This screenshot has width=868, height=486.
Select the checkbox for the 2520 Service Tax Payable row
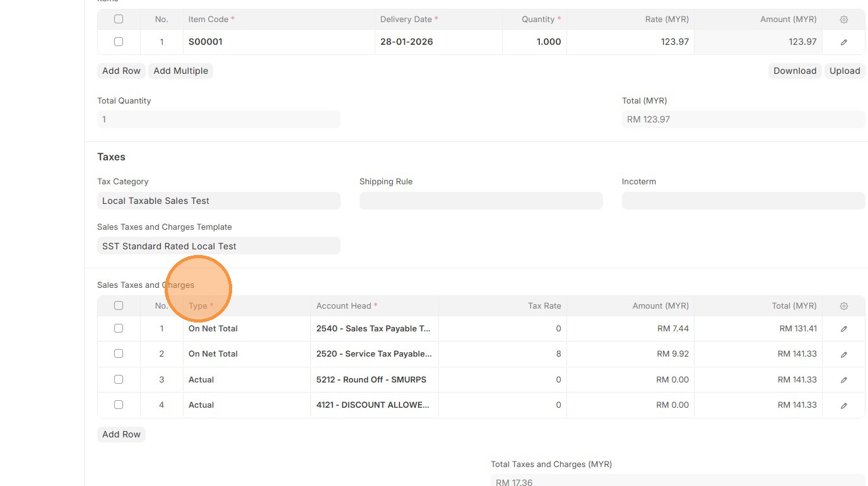click(119, 353)
